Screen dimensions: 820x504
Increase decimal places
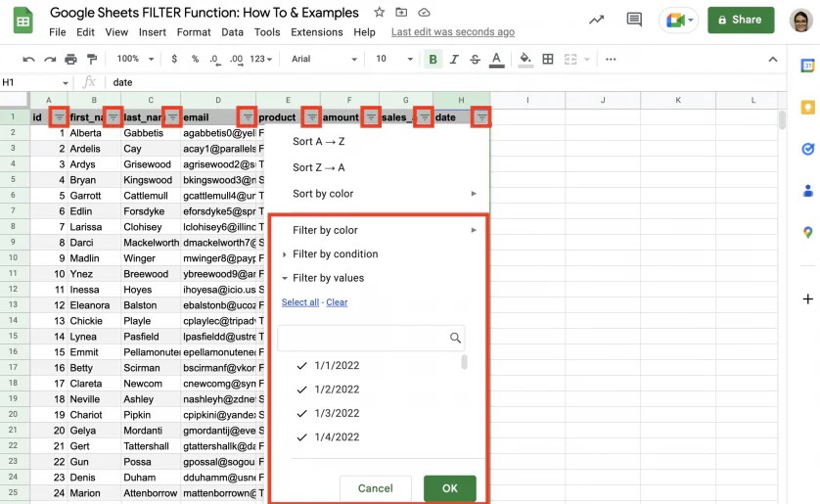click(x=237, y=59)
